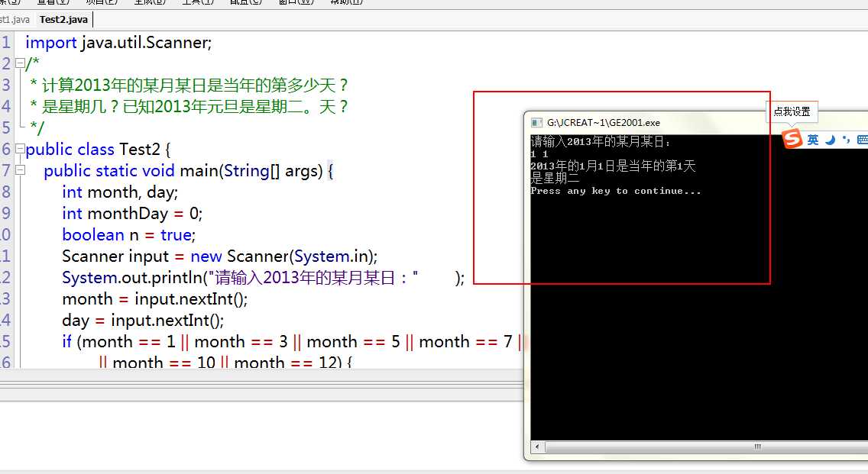Screen dimensions: 868x474
Task: Click the comment line '是星期几？已知2013年元旦是星期二'
Action: tap(188, 106)
